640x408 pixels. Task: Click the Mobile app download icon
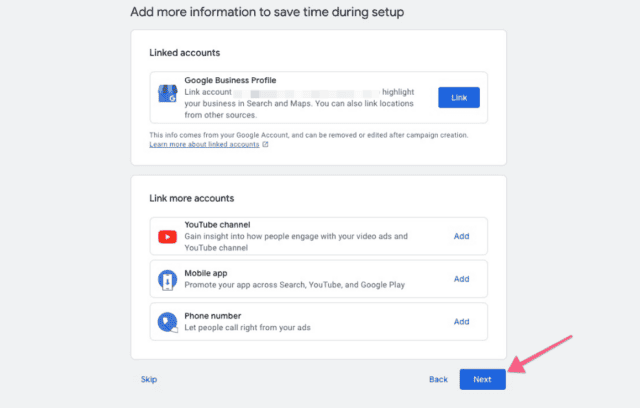[x=167, y=280]
